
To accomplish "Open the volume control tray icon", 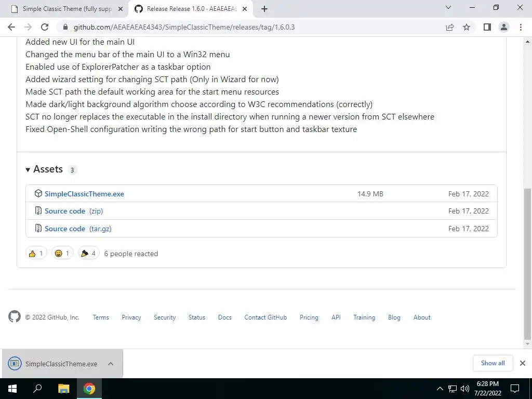I will pyautogui.click(x=465, y=389).
